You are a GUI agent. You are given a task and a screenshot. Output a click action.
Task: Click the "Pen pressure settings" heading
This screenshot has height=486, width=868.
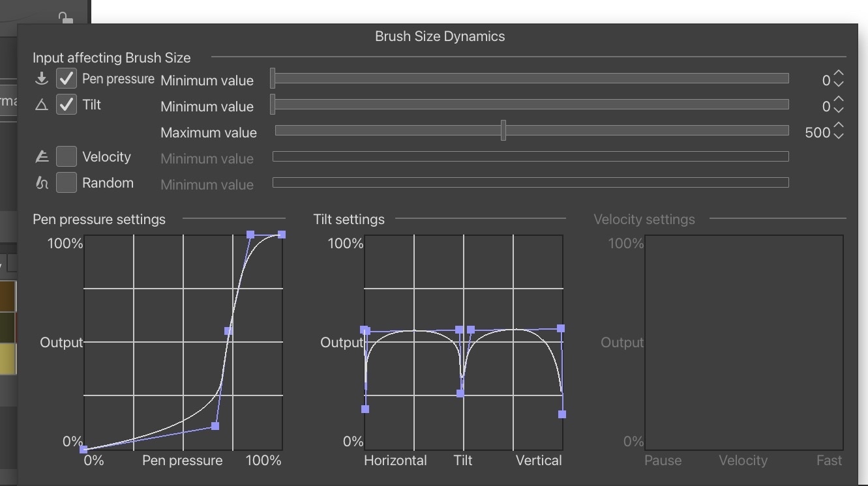tap(99, 220)
